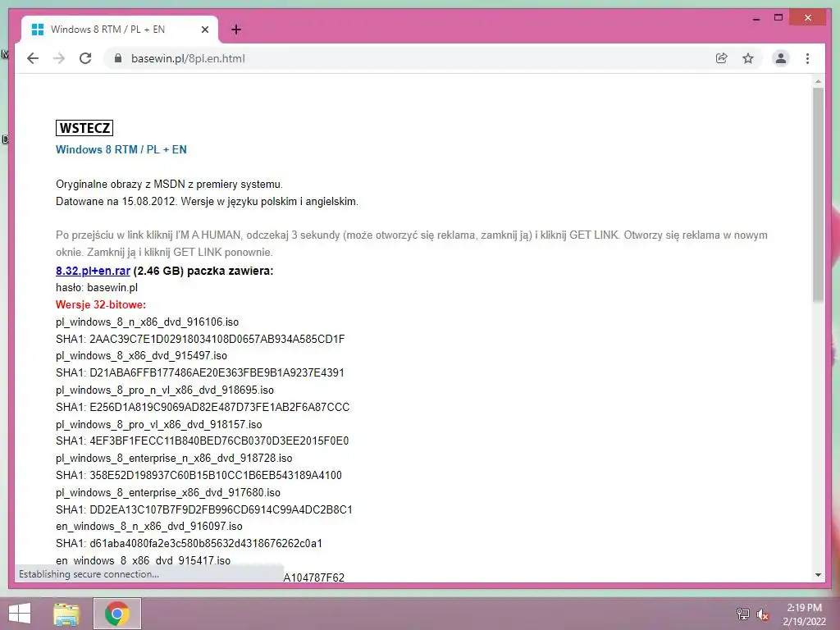Image resolution: width=840 pixels, height=630 pixels.
Task: Click pl_windows_8_pro_vl_x86_dvd_918157.iso text
Action: click(x=159, y=424)
